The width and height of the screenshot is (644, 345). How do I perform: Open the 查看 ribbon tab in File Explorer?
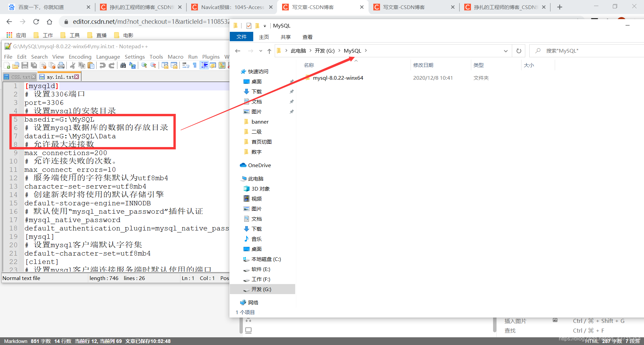(x=307, y=37)
